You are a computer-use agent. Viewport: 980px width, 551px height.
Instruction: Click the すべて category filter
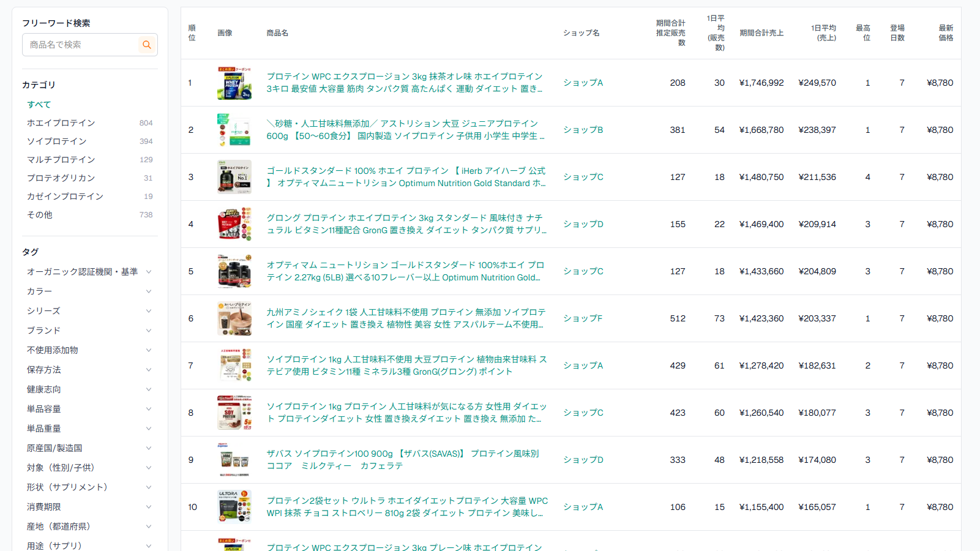[39, 104]
